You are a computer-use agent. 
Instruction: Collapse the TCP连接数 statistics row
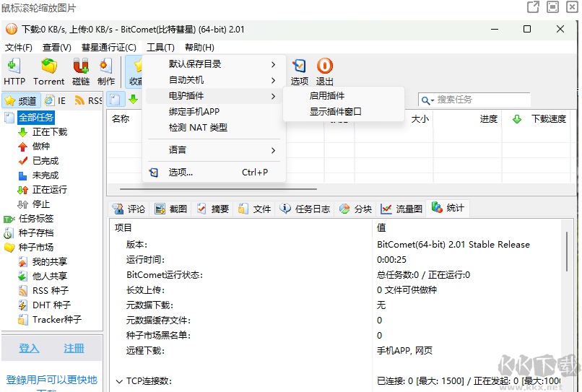pos(119,381)
